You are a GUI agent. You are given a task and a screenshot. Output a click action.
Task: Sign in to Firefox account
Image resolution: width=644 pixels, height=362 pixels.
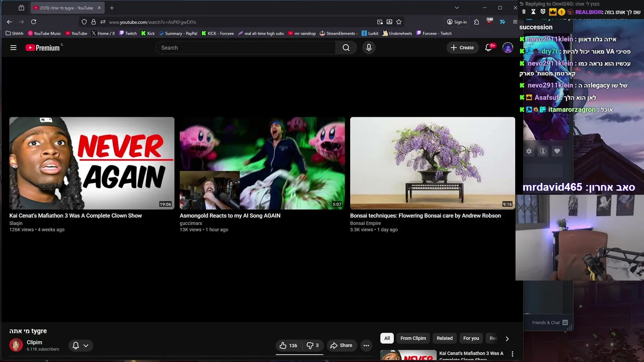pos(457,22)
